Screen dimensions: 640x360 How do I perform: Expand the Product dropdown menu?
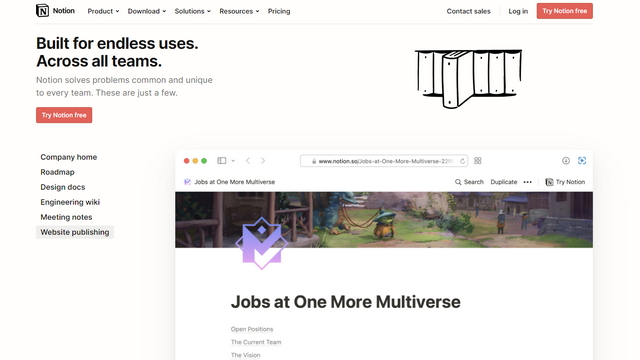click(x=103, y=11)
